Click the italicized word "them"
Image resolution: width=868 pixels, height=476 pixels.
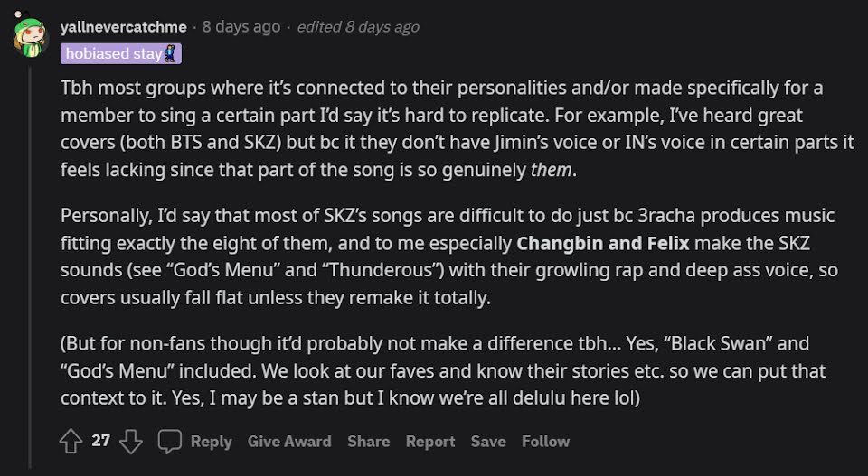552,169
